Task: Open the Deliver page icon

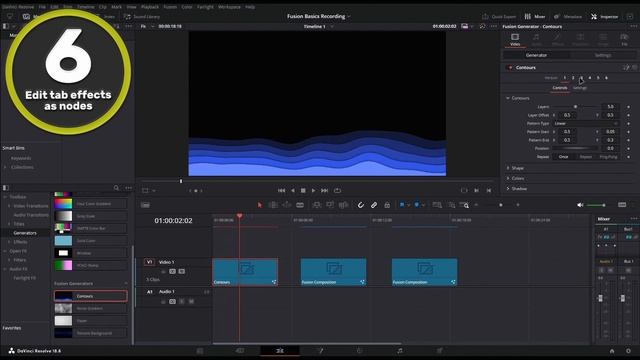Action: [440, 351]
